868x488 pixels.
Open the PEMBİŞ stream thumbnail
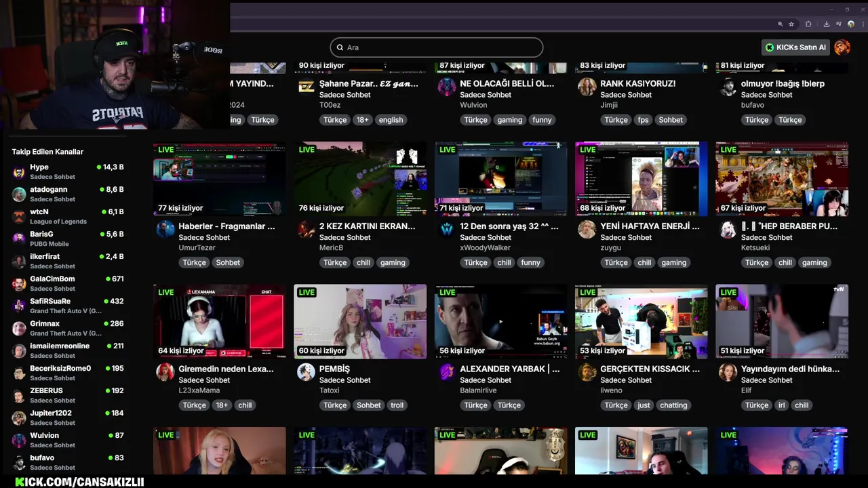point(360,321)
